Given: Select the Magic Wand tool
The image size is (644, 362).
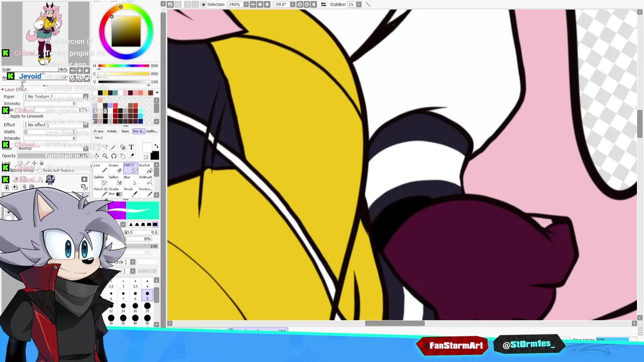Looking at the screenshot, I should click(x=114, y=147).
